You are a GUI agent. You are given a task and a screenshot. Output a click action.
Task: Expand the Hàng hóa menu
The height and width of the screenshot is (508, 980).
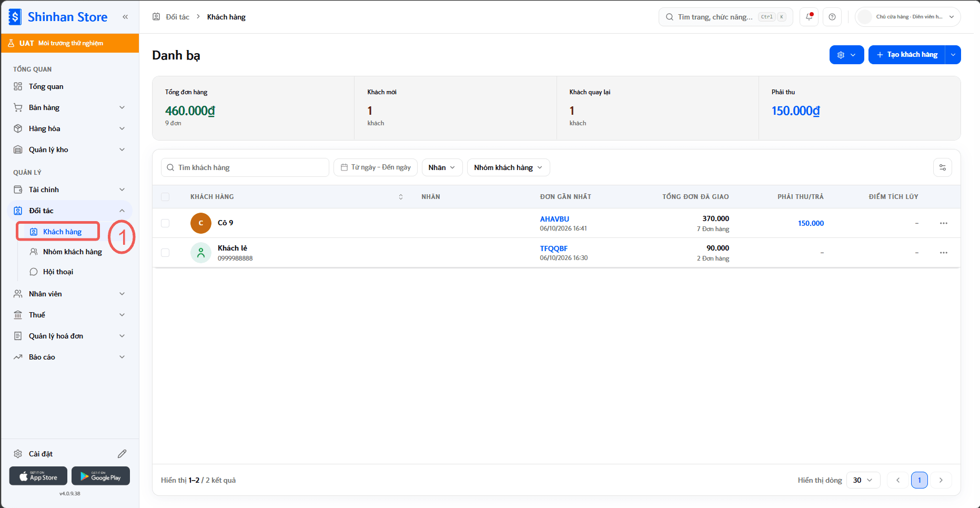click(x=70, y=128)
